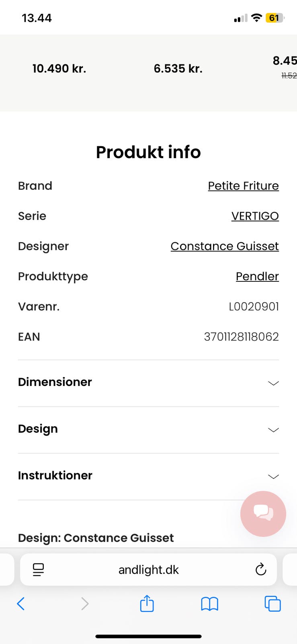Tap the EAN number 3701128118062

[241, 337]
